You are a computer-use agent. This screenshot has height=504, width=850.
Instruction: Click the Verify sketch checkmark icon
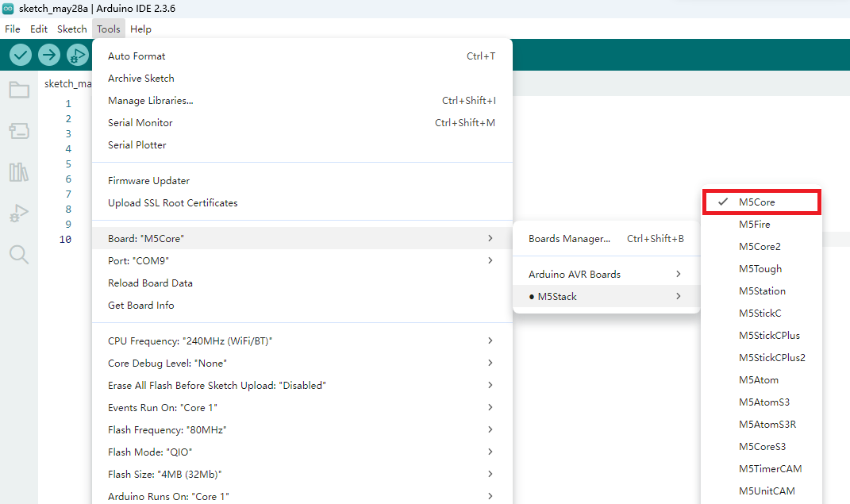pos(21,55)
